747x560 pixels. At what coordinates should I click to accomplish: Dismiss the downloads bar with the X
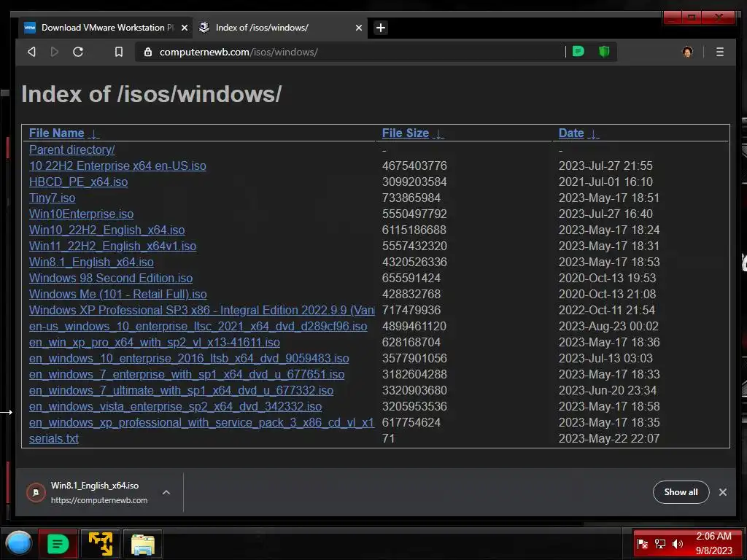[x=723, y=492]
